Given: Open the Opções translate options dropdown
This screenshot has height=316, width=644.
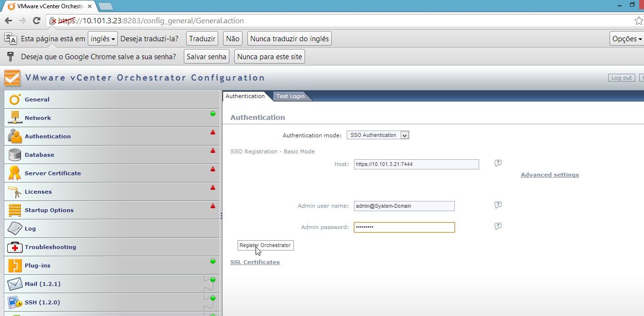Looking at the screenshot, I should point(627,39).
